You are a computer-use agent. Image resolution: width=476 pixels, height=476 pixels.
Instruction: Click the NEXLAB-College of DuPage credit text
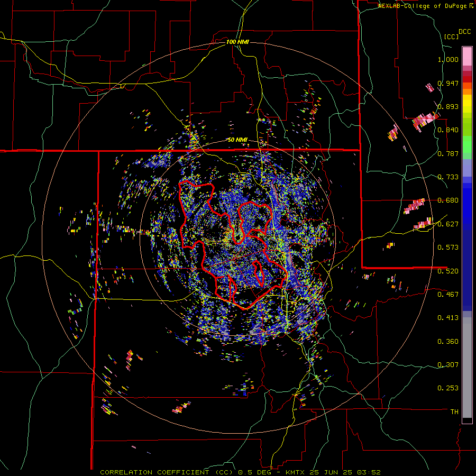coord(425,6)
